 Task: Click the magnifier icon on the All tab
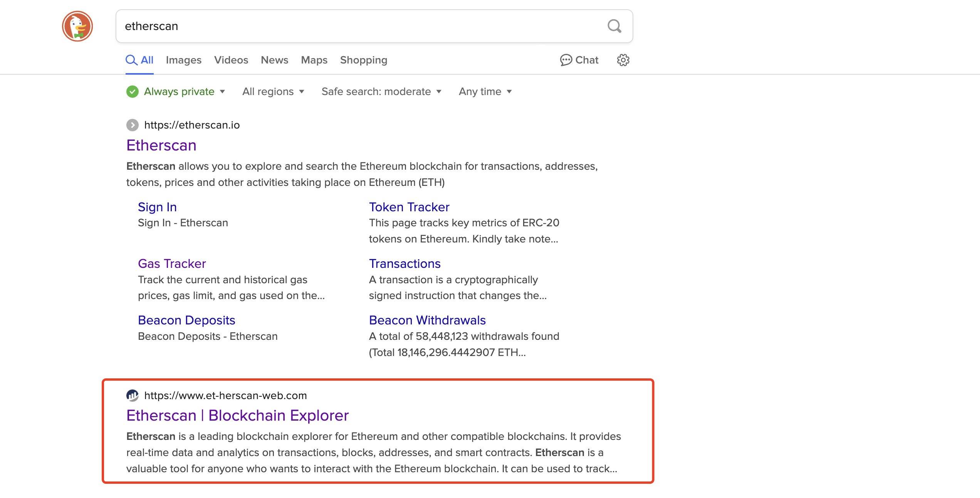click(x=131, y=60)
